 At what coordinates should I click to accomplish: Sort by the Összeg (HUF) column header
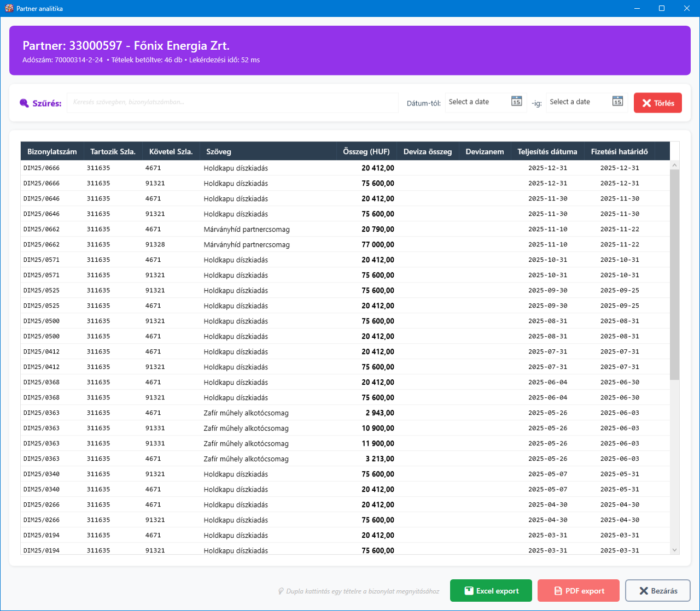366,151
